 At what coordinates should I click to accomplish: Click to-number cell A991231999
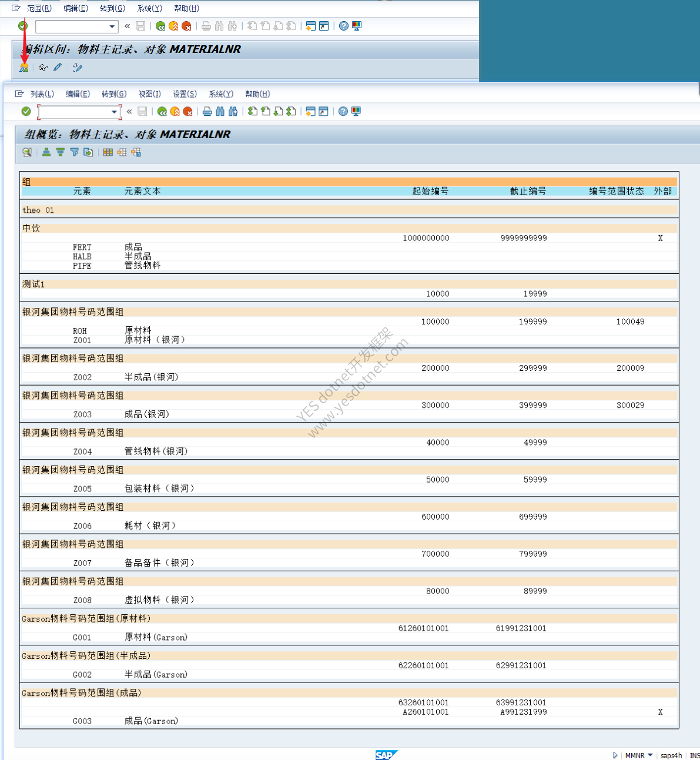(524, 712)
